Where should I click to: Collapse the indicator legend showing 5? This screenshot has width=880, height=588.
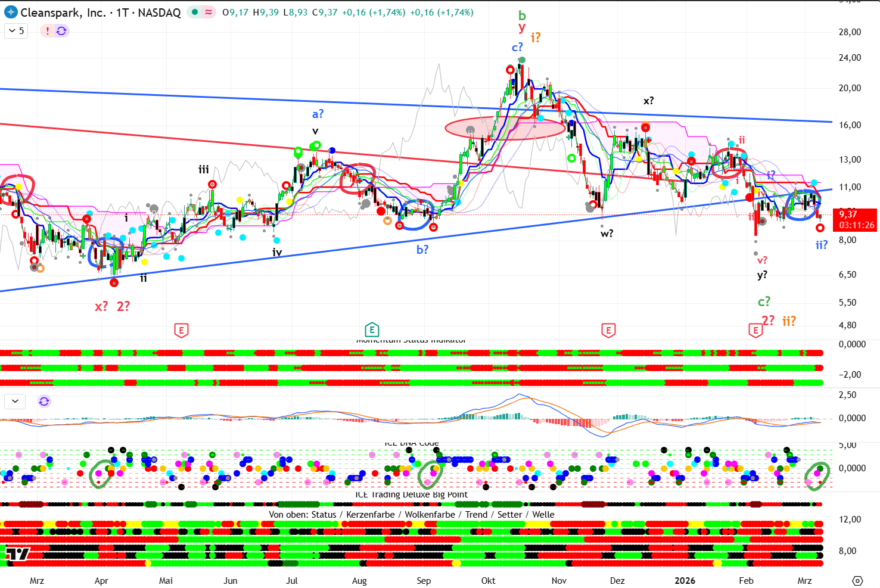coord(16,31)
